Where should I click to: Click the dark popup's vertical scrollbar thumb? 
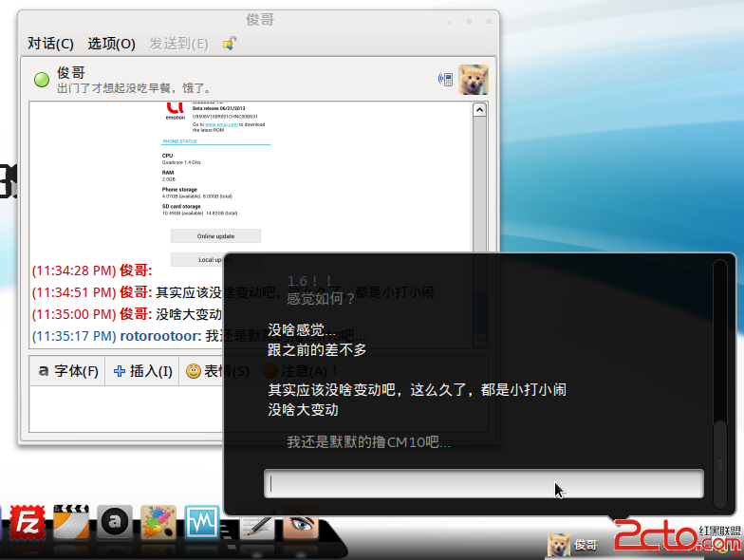point(720,464)
